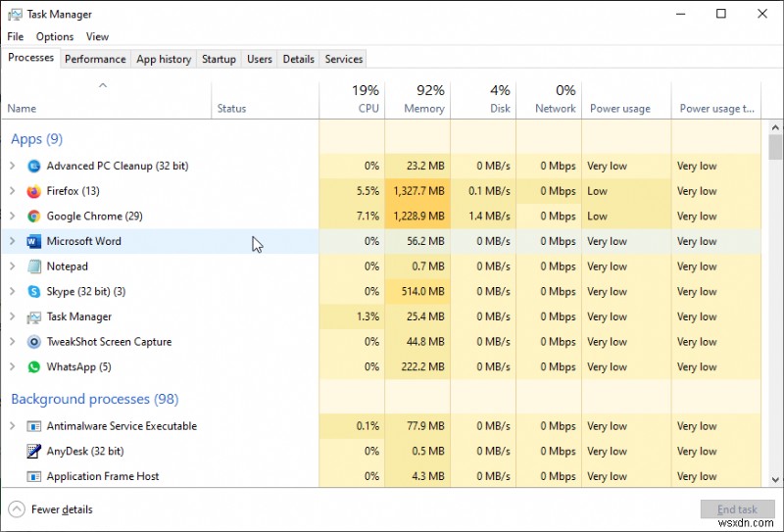This screenshot has height=532, width=784.
Task: Switch to the Users tab
Action: tap(260, 59)
